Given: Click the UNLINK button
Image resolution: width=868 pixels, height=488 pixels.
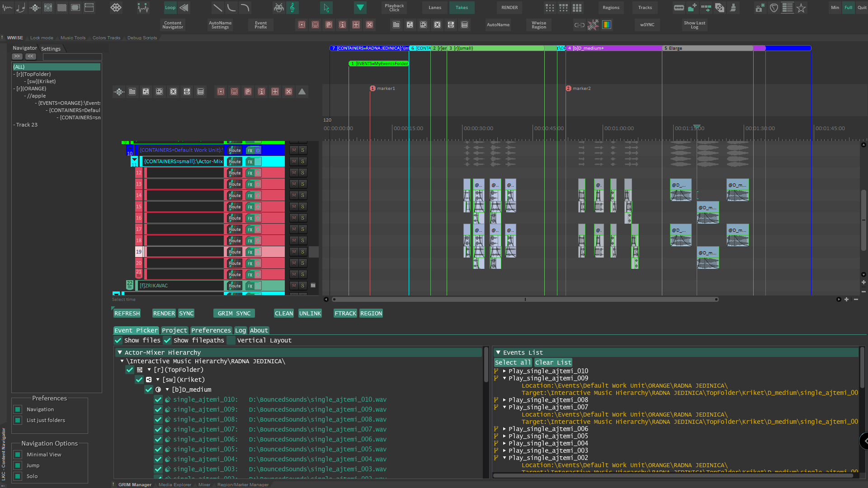Looking at the screenshot, I should click(x=310, y=313).
